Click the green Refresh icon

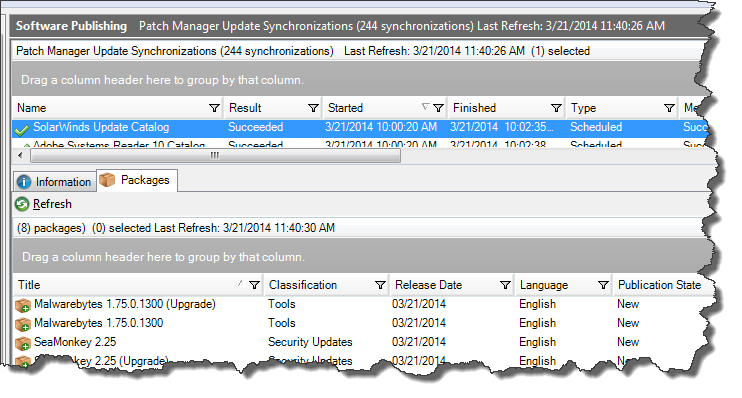[22, 204]
